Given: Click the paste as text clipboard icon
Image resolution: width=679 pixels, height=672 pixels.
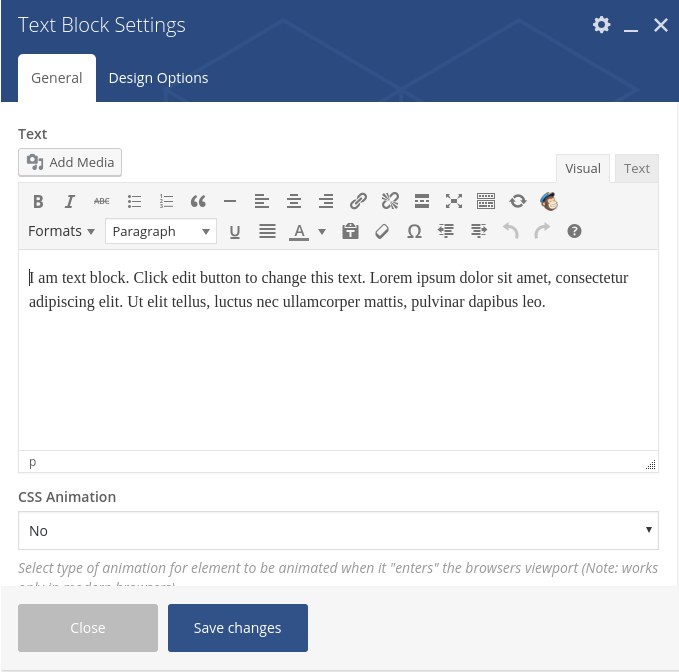Looking at the screenshot, I should click(350, 231).
